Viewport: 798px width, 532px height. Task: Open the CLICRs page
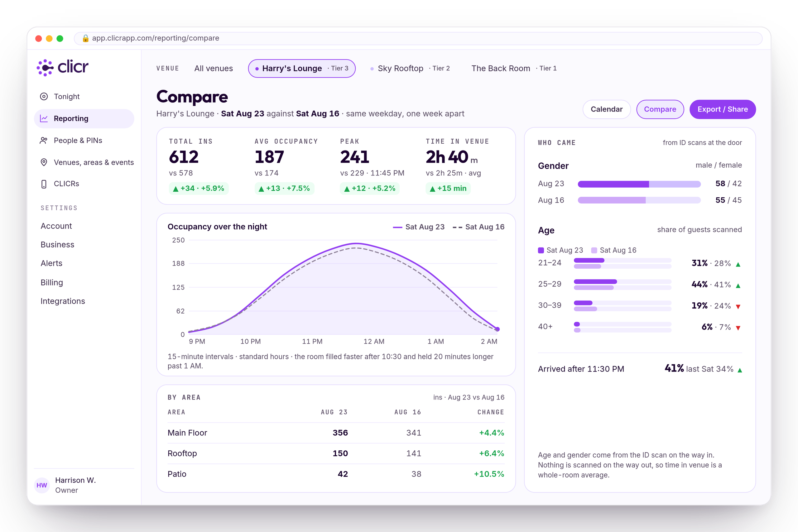(x=84, y=184)
